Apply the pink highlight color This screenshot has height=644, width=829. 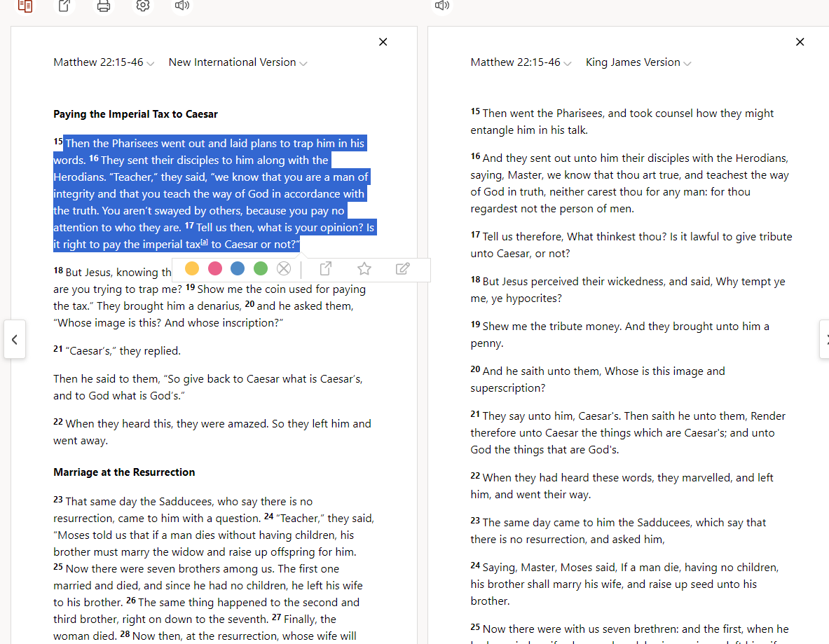[x=215, y=268]
